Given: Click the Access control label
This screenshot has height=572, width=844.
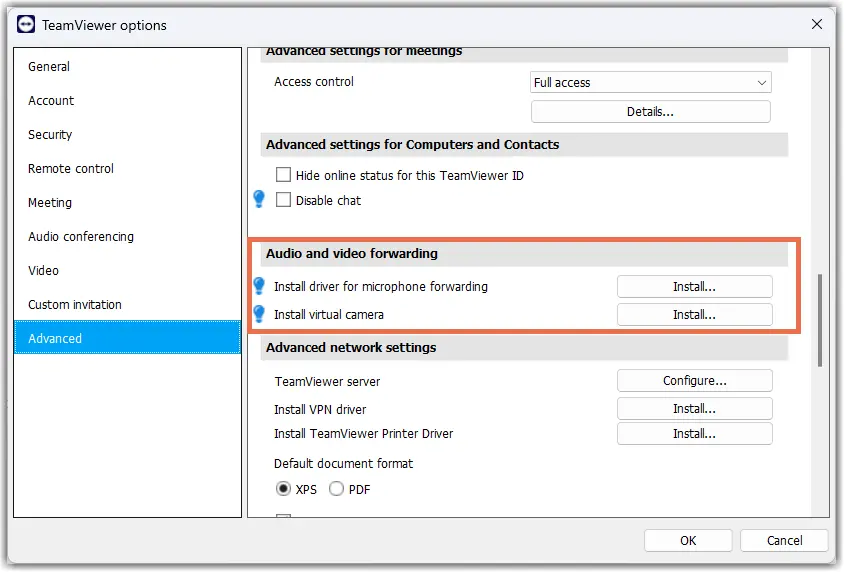Looking at the screenshot, I should pyautogui.click(x=314, y=82).
